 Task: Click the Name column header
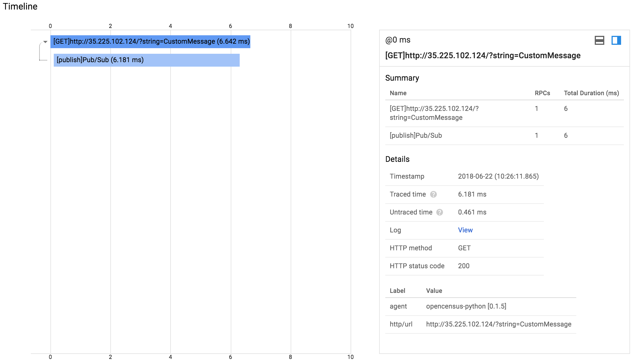[398, 93]
